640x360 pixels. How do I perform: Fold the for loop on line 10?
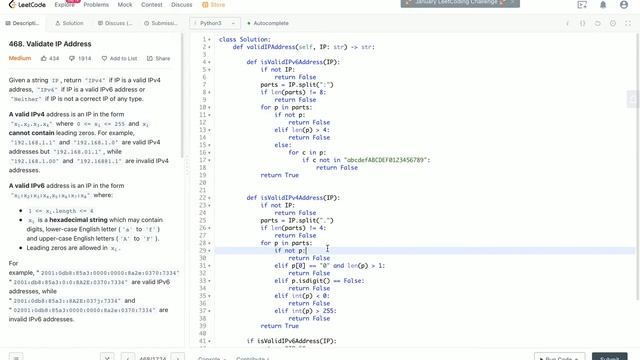coord(209,108)
